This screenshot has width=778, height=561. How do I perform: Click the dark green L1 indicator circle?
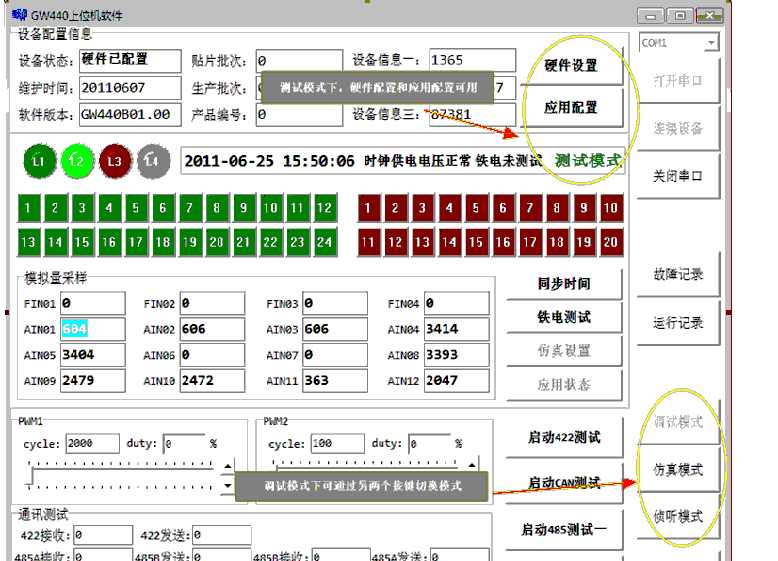point(39,160)
